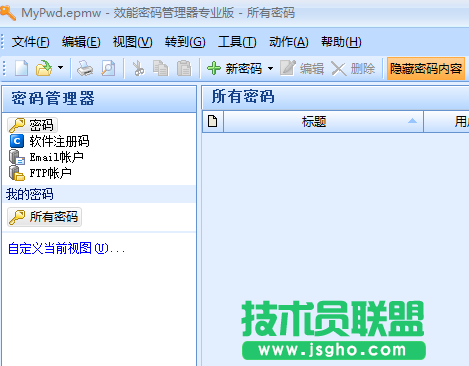Click the 编辑 edit toolbar button
The image size is (469, 366).
tap(302, 69)
